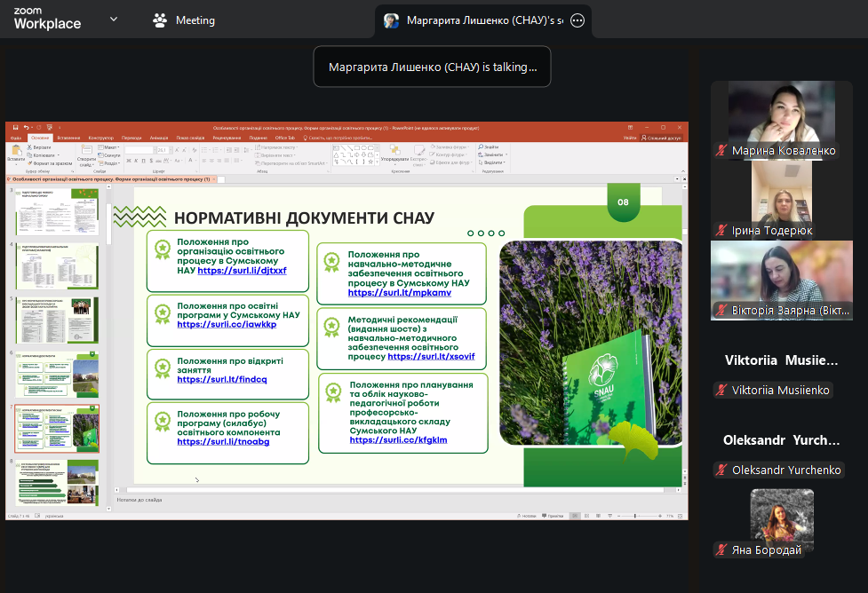Toggle normal view button in status bar

575,516
